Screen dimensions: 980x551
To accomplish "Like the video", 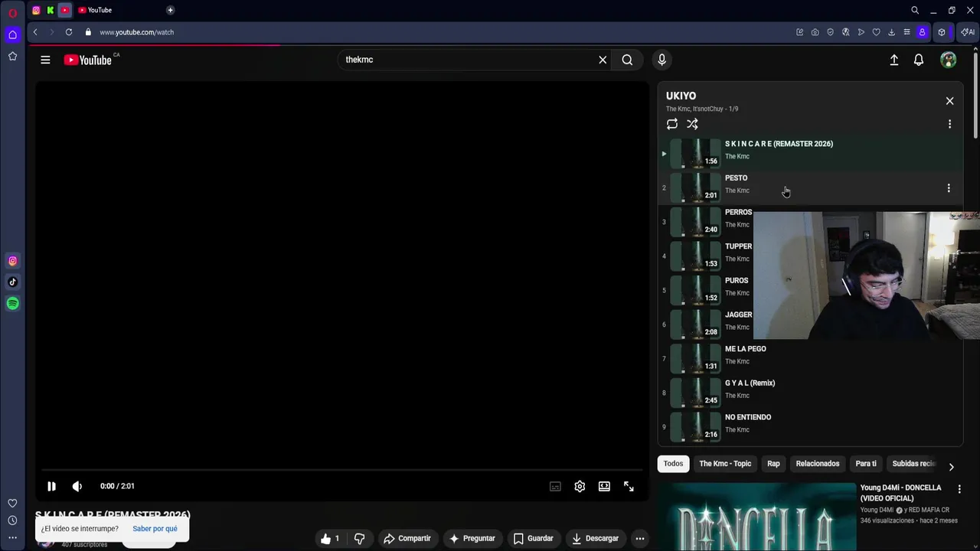I will [330, 539].
